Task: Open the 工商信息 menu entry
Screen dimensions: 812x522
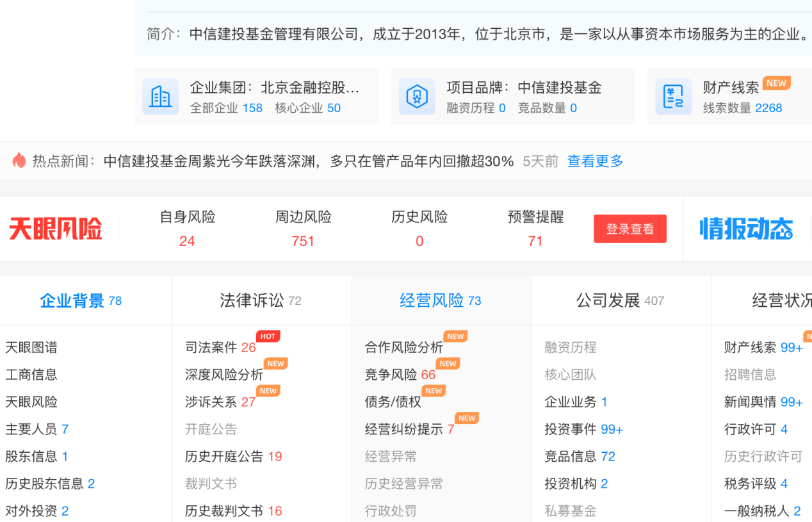Action: click(31, 375)
